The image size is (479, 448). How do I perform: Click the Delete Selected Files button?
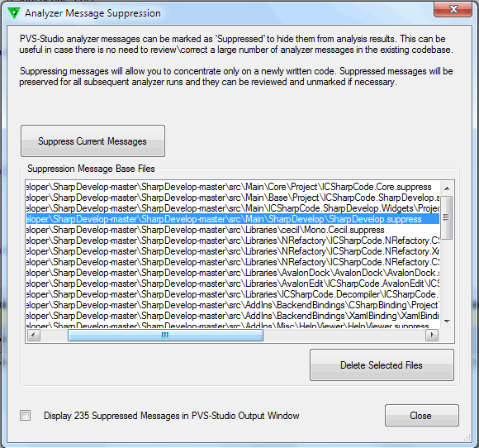click(382, 365)
